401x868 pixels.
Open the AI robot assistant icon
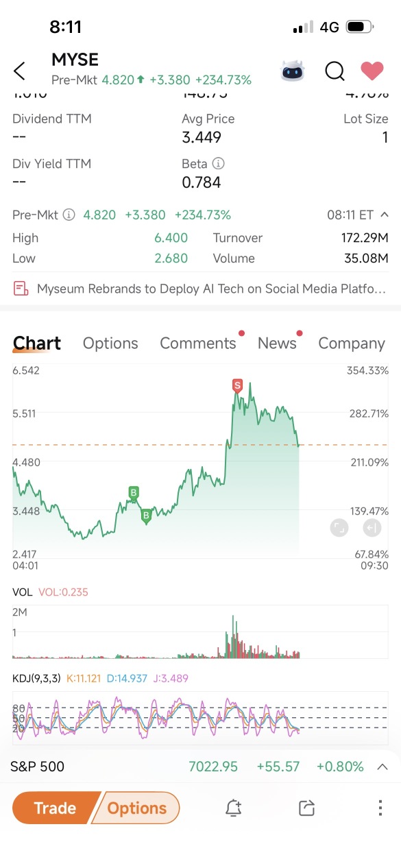[293, 71]
